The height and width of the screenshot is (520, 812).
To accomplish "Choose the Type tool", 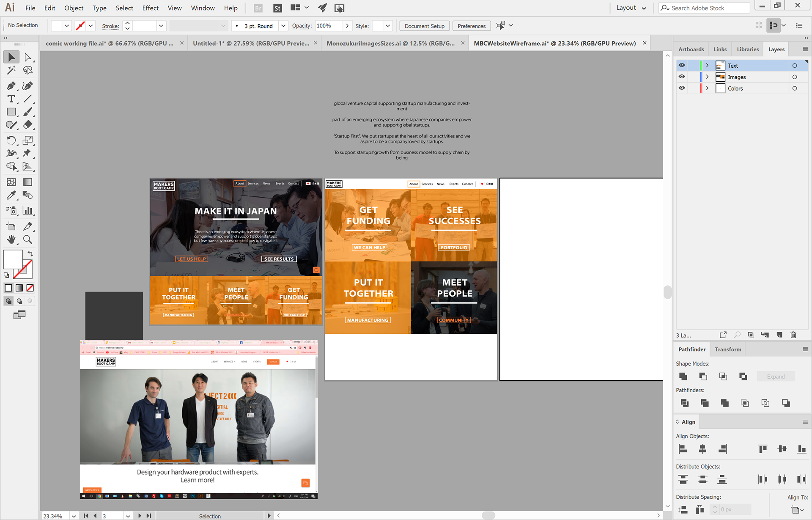I will pyautogui.click(x=11, y=99).
